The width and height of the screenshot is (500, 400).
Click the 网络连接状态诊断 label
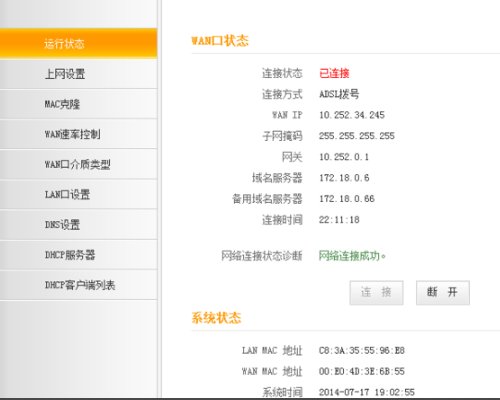262,256
